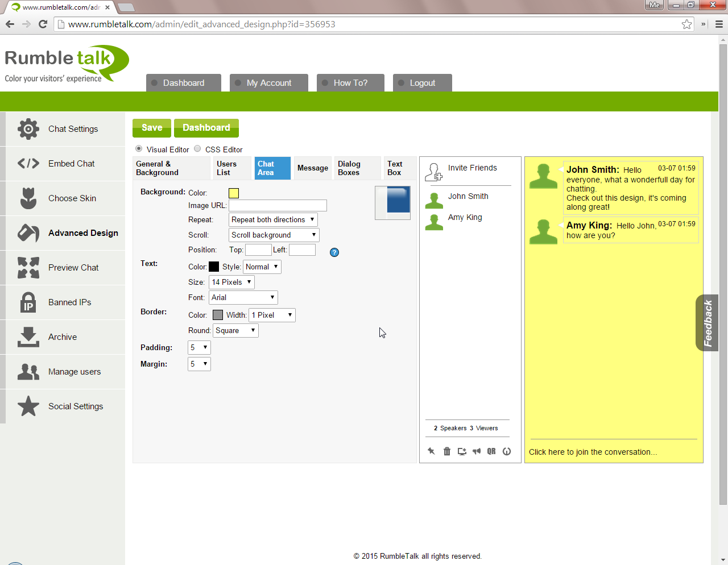Click the Advanced Design paint bucket icon
This screenshot has width=728, height=565.
[x=28, y=233]
